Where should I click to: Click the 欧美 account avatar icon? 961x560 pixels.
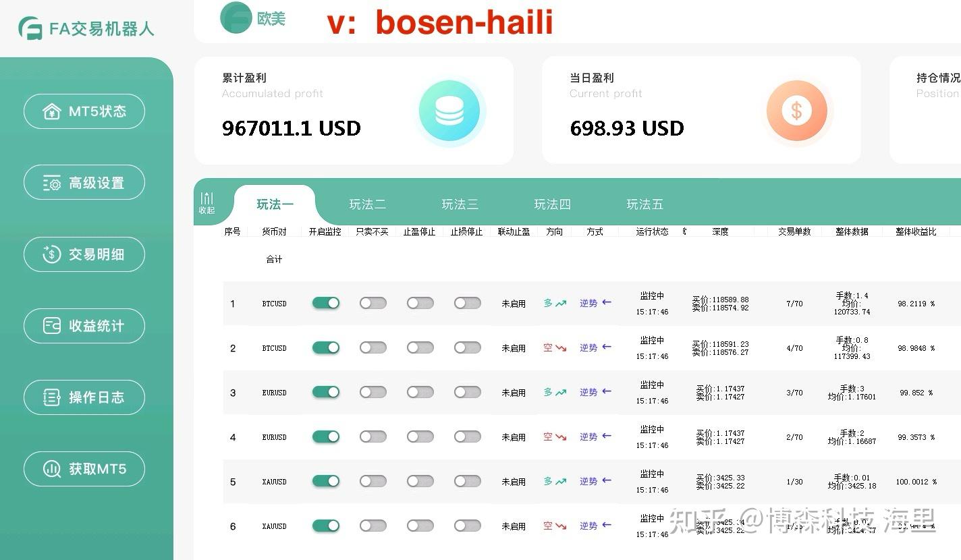point(234,18)
